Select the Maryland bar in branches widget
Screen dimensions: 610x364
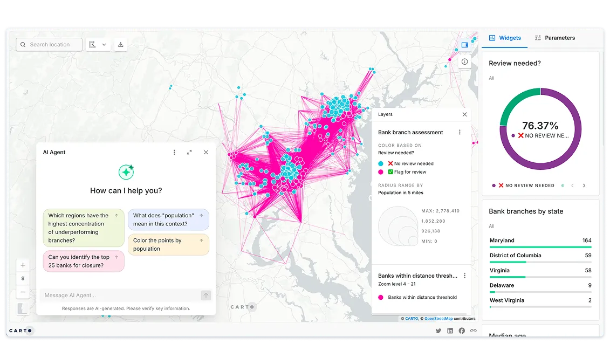tap(540, 243)
